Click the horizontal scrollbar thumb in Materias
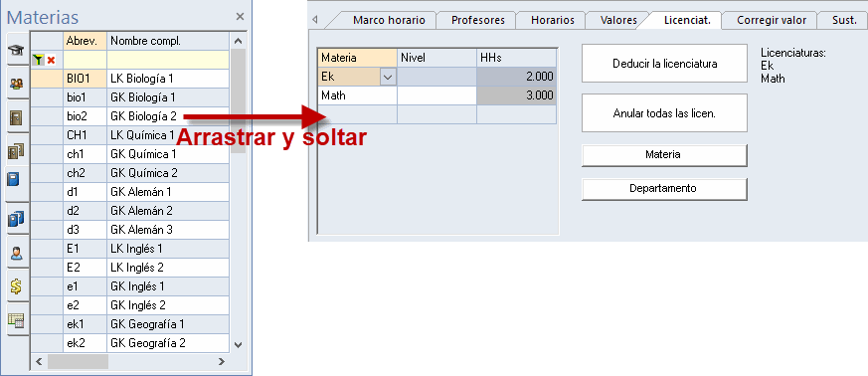This screenshot has width=868, height=376. tap(79, 362)
